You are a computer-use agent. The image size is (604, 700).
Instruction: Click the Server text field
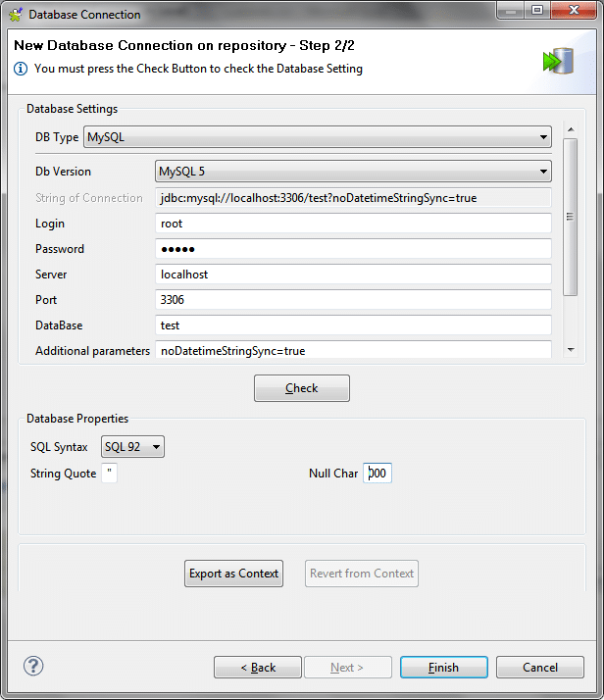click(353, 275)
